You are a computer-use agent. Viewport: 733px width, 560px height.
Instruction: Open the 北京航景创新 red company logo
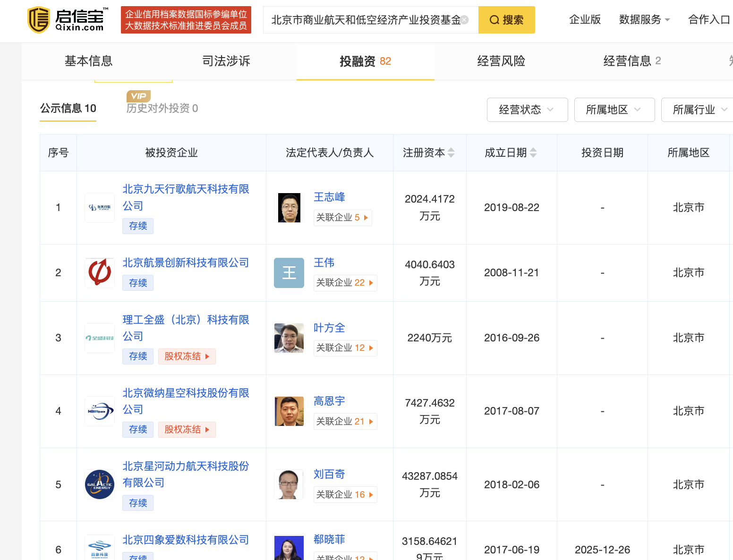[x=100, y=272]
